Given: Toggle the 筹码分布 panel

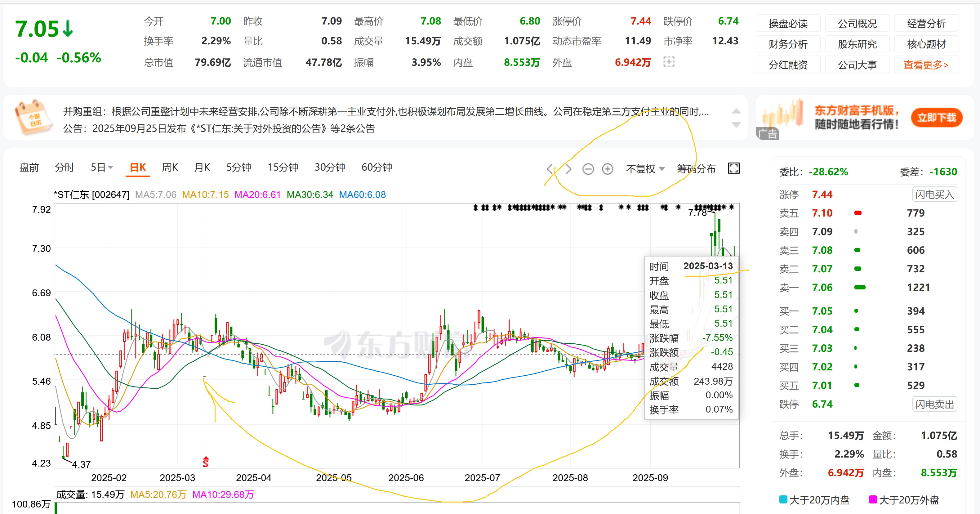Looking at the screenshot, I should click(696, 169).
